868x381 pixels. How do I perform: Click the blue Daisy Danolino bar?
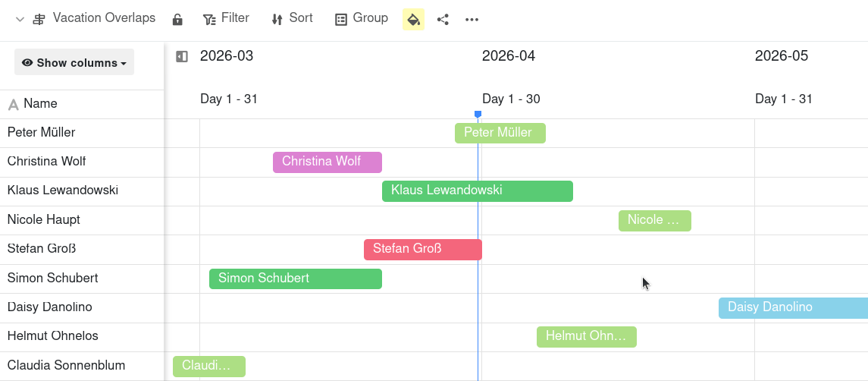[x=792, y=307]
